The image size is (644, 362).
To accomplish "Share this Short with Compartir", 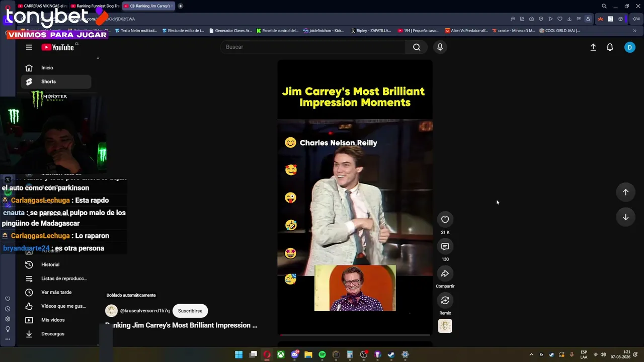I will pyautogui.click(x=445, y=274).
